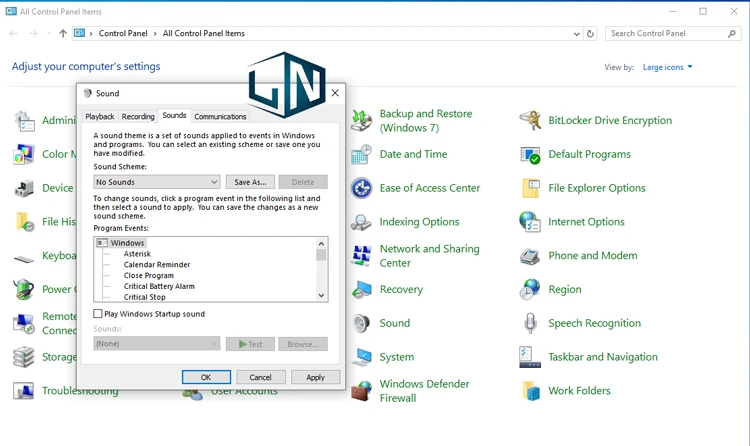The height and width of the screenshot is (446, 750).
Task: Click Apply in the Sound dialog
Action: (316, 377)
